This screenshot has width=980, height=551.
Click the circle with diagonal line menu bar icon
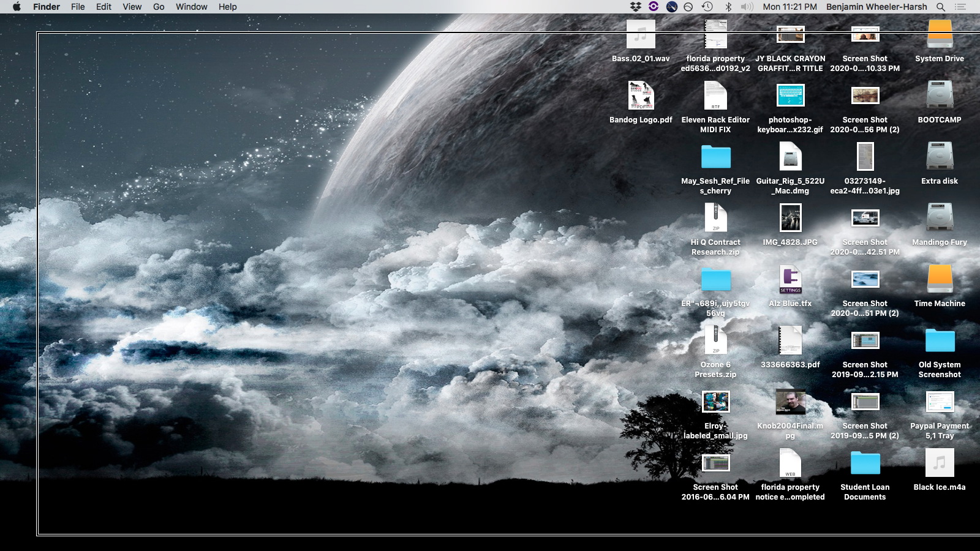[x=688, y=7]
